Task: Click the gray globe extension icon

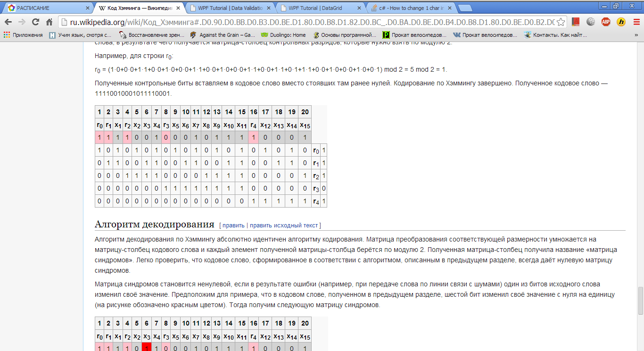Action: pos(591,22)
